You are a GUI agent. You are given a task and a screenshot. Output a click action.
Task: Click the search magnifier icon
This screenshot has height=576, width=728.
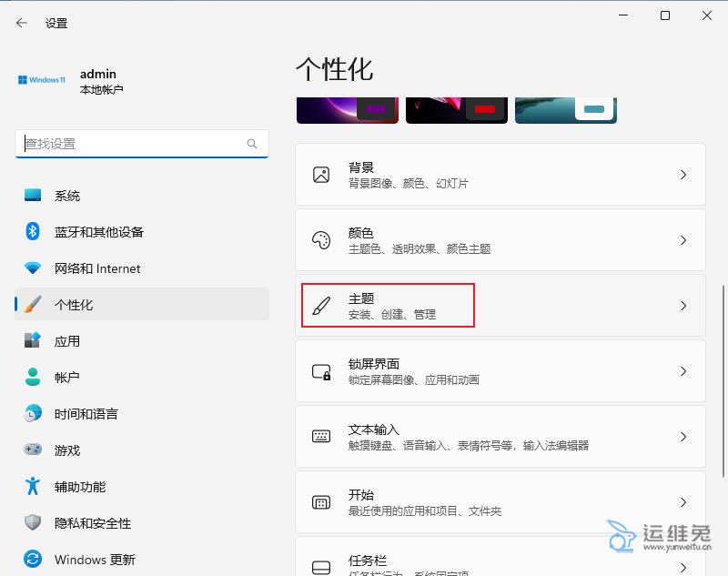pos(252,144)
